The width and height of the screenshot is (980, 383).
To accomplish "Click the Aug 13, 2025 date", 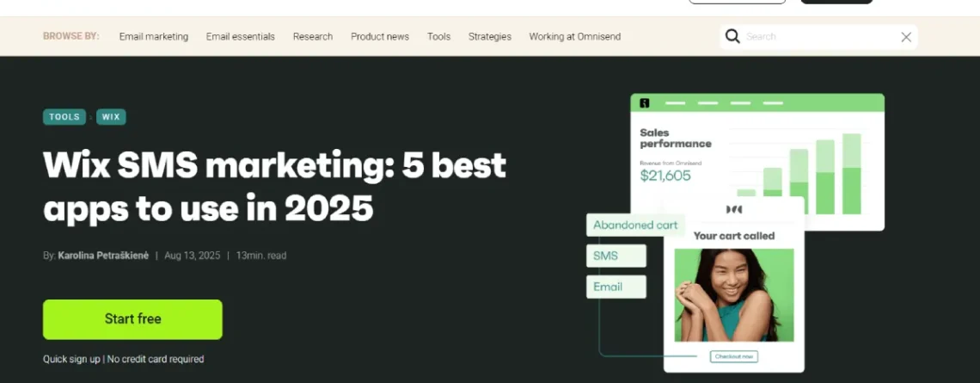I will [x=193, y=256].
